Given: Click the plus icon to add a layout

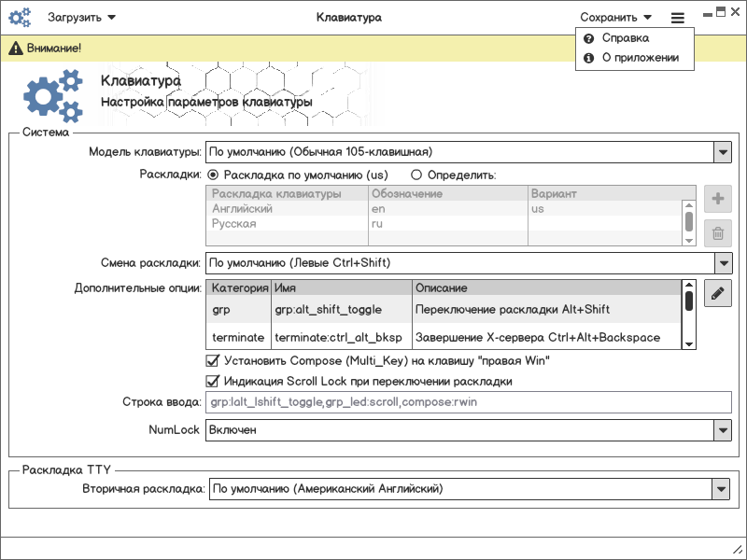Looking at the screenshot, I should coord(718,199).
